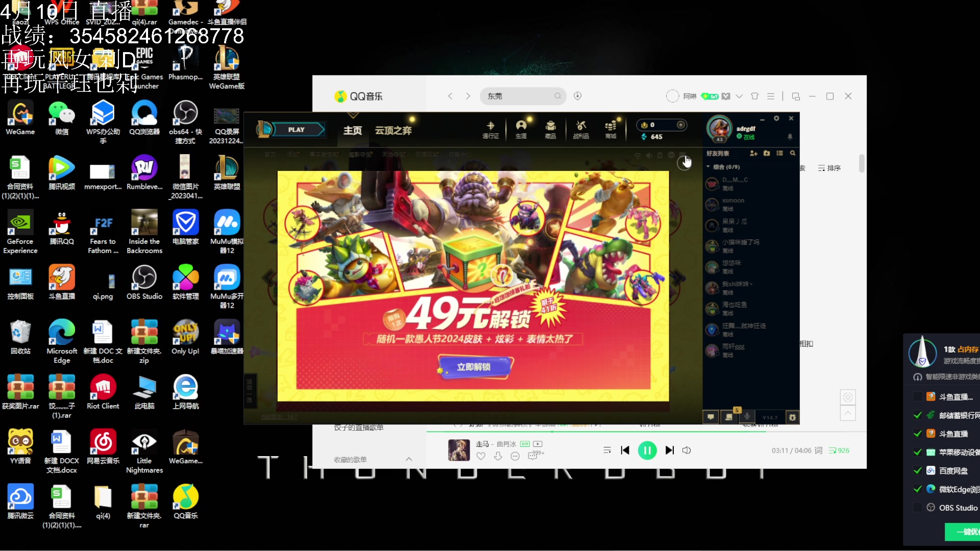Image resolution: width=980 pixels, height=551 pixels.
Task: Collapse the 综合 (0/9) friend group
Action: [x=708, y=167]
